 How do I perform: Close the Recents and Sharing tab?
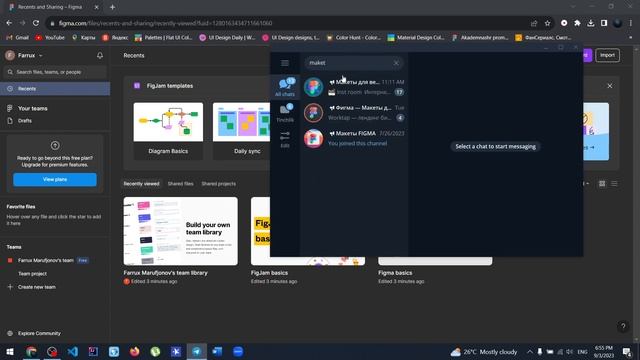pos(96,7)
